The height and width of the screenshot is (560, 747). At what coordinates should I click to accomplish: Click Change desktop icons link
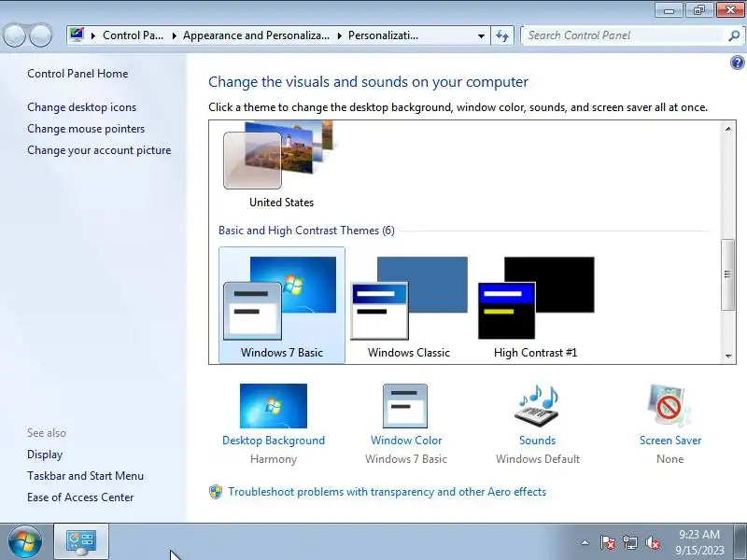pyautogui.click(x=81, y=107)
